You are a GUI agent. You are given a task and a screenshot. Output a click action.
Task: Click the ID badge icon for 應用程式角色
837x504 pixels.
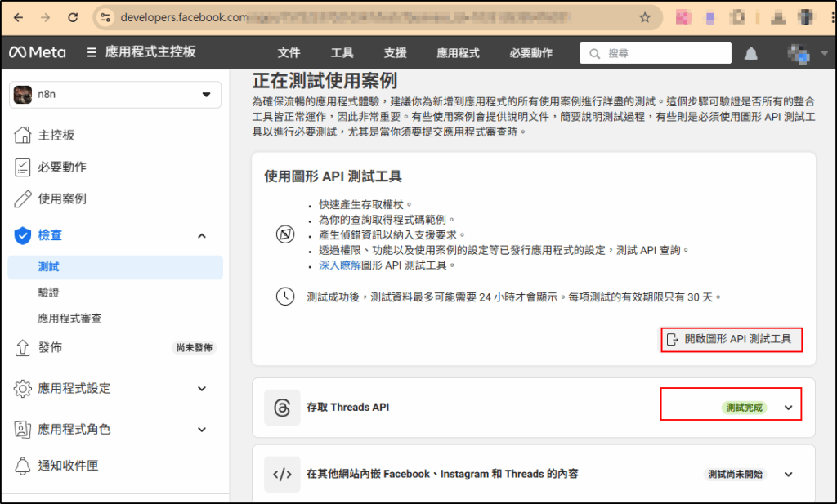pyautogui.click(x=22, y=430)
